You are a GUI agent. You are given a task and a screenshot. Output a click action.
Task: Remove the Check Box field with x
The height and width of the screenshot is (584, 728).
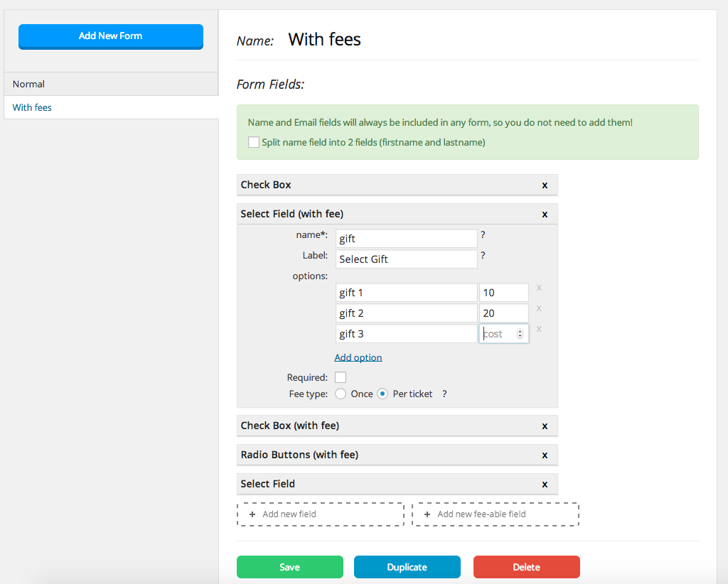point(545,185)
